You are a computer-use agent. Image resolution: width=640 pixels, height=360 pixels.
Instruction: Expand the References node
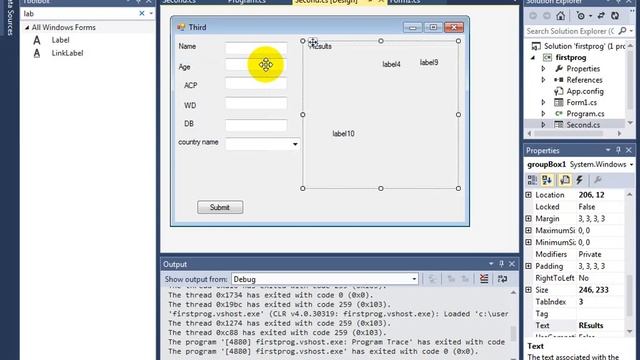click(543, 80)
